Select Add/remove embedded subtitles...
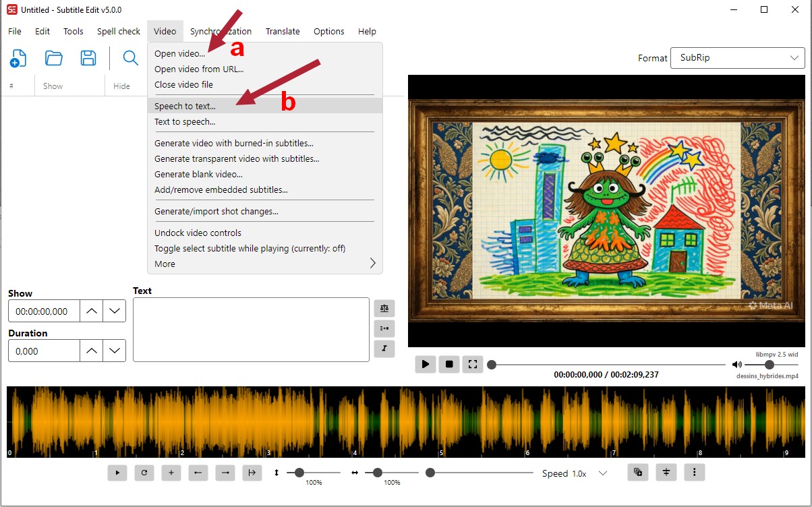This screenshot has width=812, height=507. point(264,189)
